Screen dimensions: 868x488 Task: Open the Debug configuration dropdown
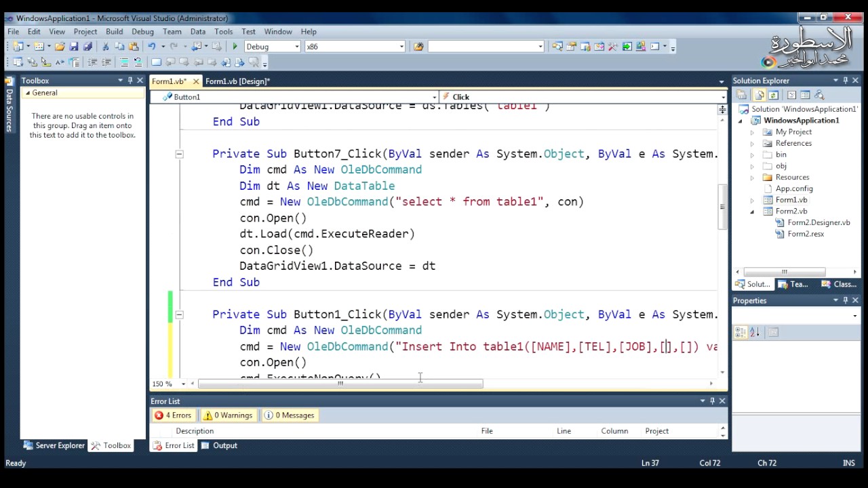297,47
